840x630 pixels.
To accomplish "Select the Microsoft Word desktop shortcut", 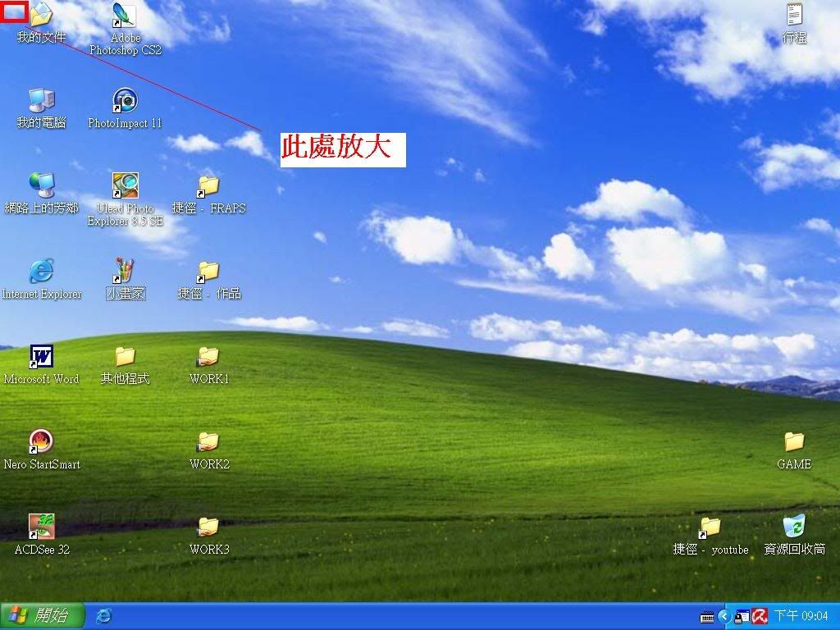I will pyautogui.click(x=41, y=357).
